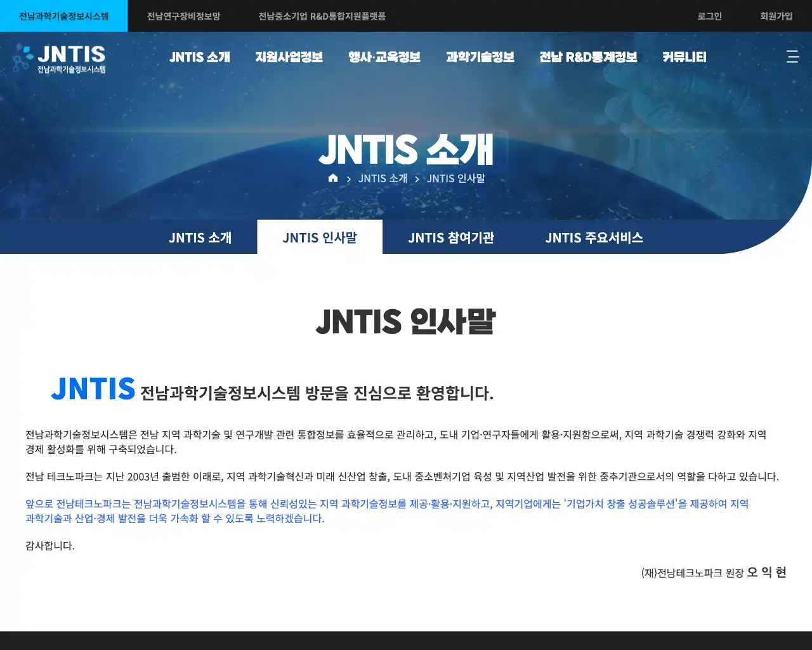The width and height of the screenshot is (812, 650).
Task: Open the JNTIS 소개 navigation menu
Action: click(199, 56)
